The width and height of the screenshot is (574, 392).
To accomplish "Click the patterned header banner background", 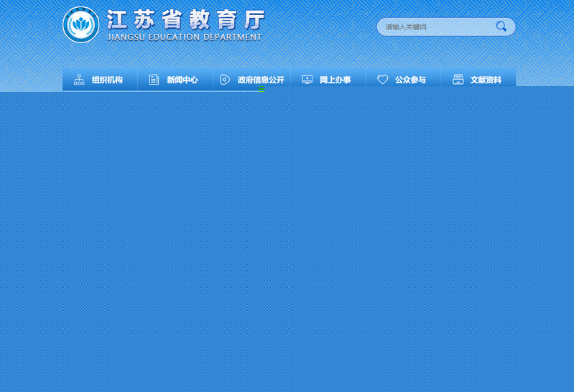I will tap(323, 50).
